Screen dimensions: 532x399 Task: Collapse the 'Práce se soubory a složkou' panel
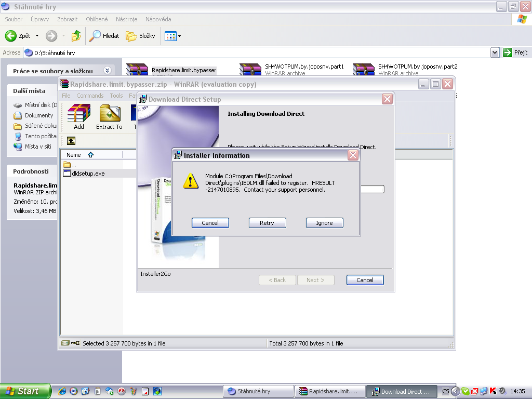(x=107, y=71)
